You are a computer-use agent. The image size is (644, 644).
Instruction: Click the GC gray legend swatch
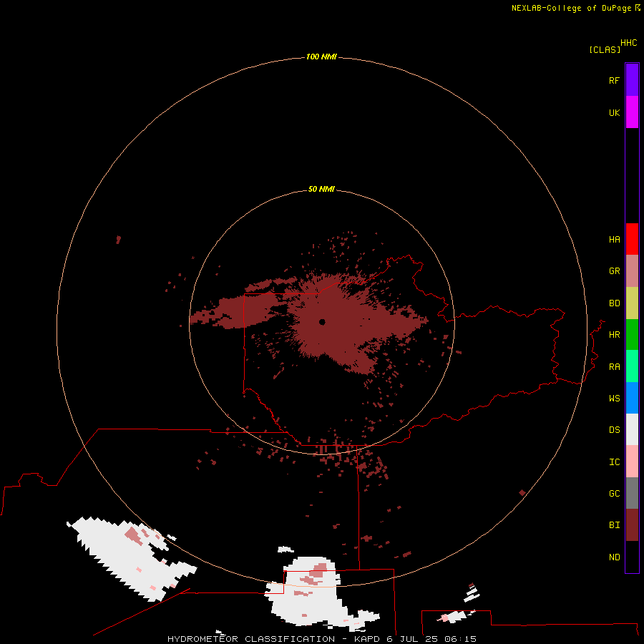coord(632,493)
